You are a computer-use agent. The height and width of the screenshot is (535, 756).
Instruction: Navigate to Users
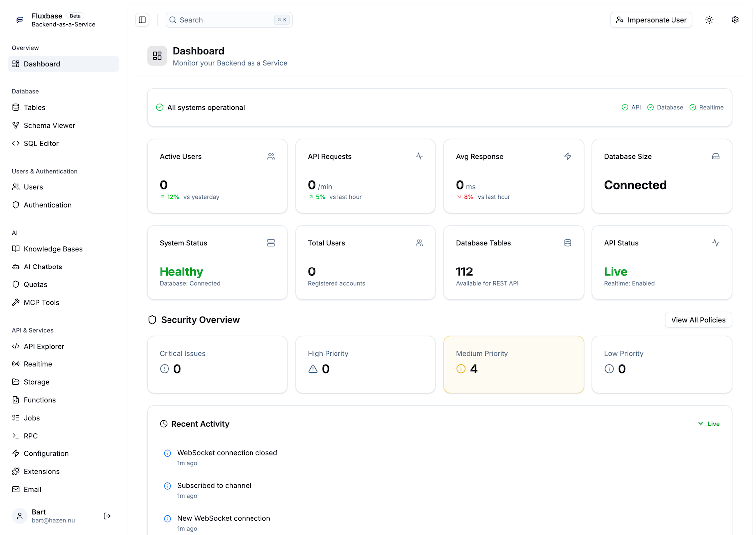[x=64, y=187]
